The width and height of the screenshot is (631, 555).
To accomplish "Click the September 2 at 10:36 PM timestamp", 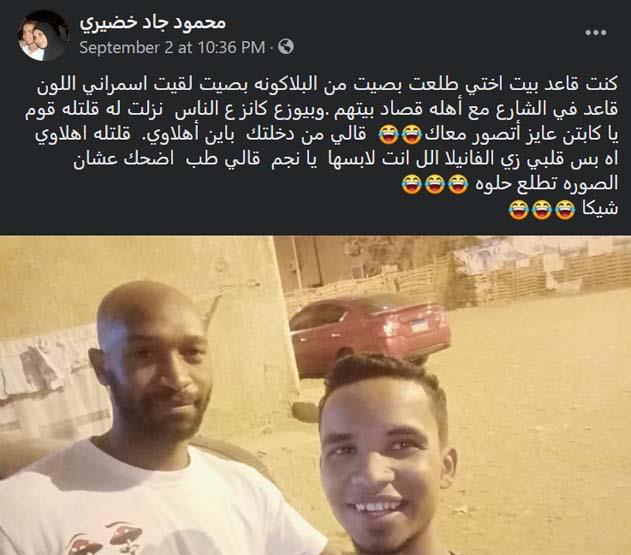I will [172, 47].
